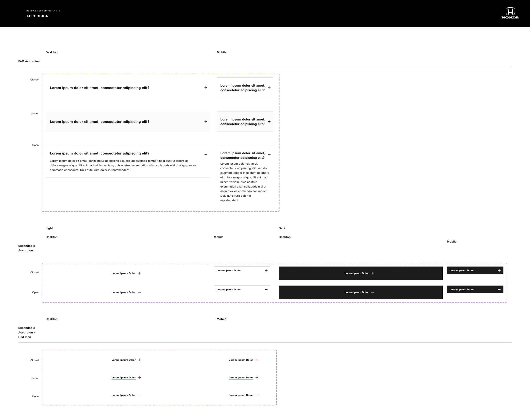Collapse light mobile open 'Lorem Ipsum Dolor' label
Viewport: 530px width, 420px height.
coord(229,289)
